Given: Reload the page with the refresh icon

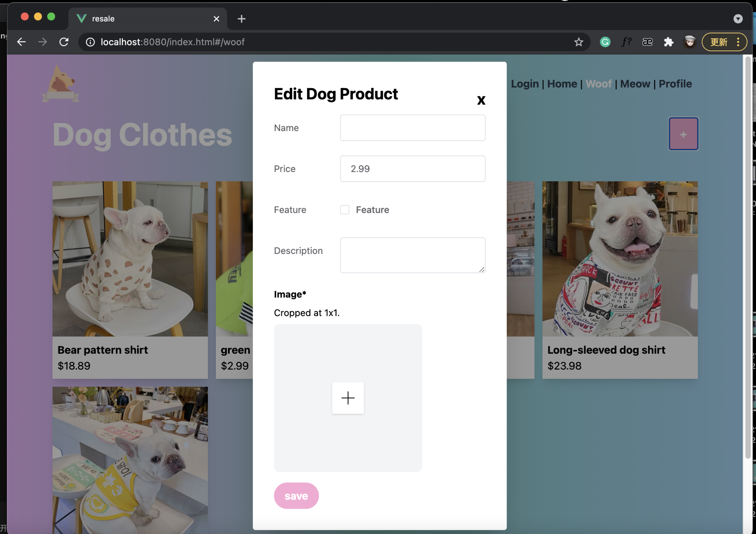Looking at the screenshot, I should point(64,42).
